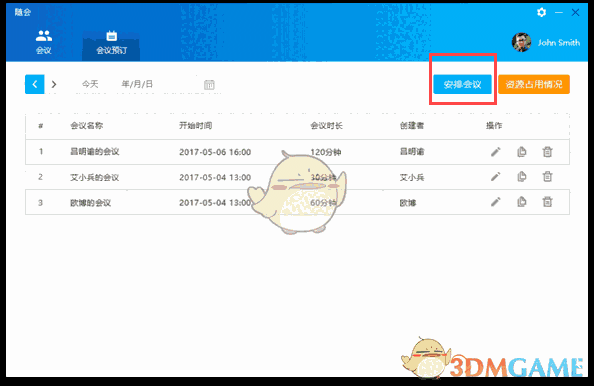Minimize the 随会 window

pyautogui.click(x=559, y=13)
